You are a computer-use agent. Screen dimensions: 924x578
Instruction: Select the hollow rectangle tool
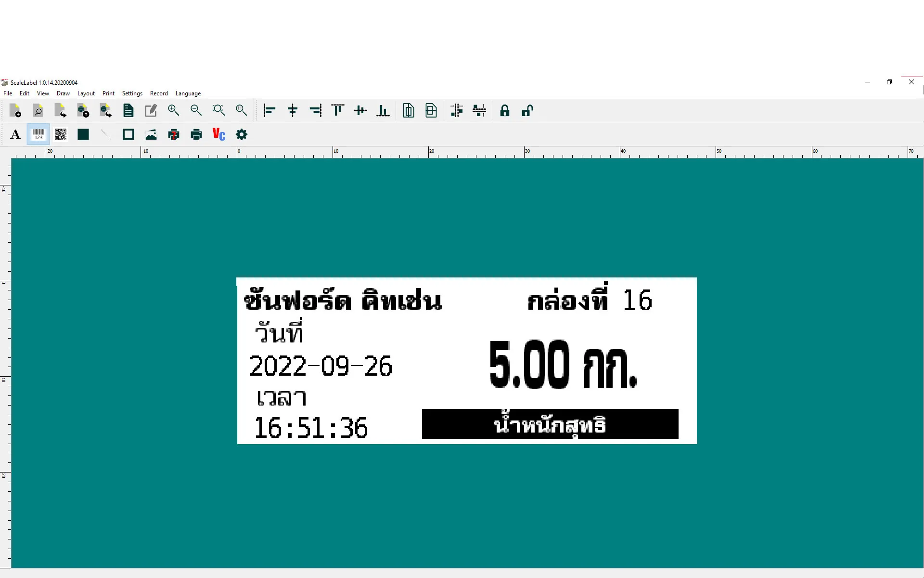pos(128,135)
